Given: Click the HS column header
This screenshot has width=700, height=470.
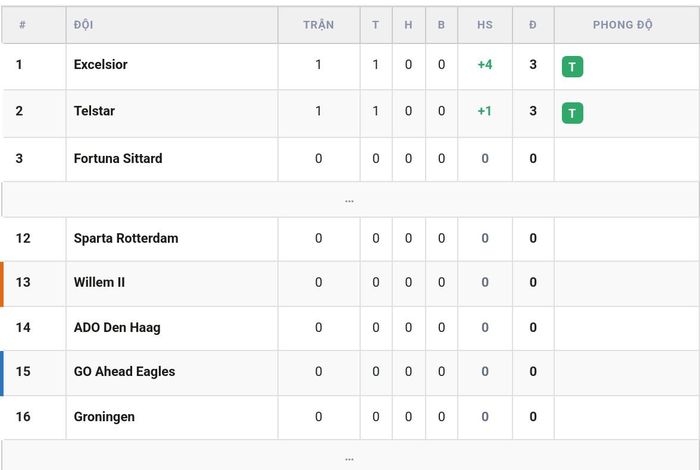Looking at the screenshot, I should click(x=485, y=25).
